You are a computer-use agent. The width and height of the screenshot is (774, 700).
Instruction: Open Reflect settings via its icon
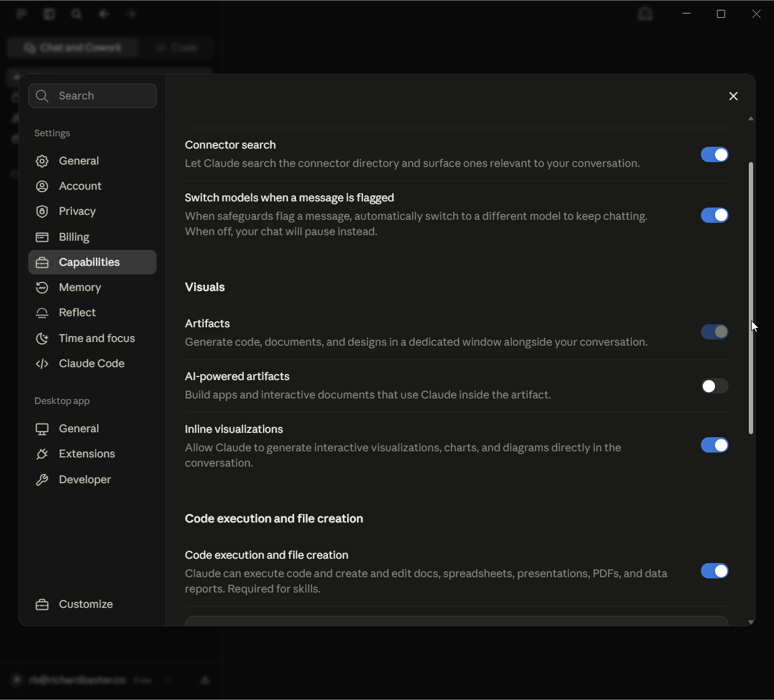42,313
